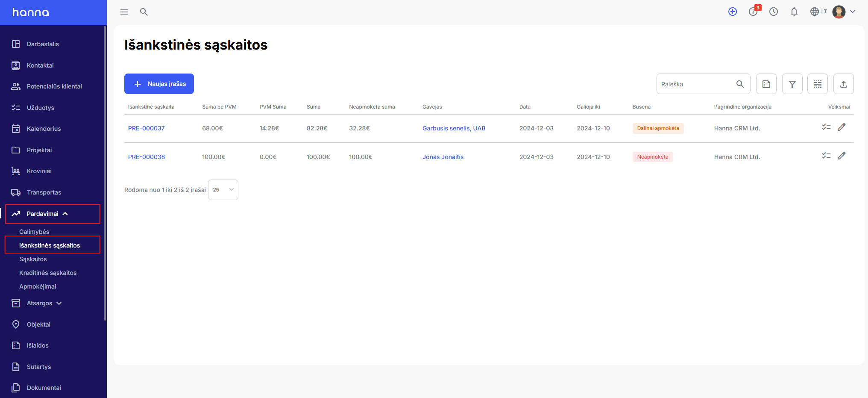Open the column grid settings button
This screenshot has width=868, height=398.
[818, 84]
